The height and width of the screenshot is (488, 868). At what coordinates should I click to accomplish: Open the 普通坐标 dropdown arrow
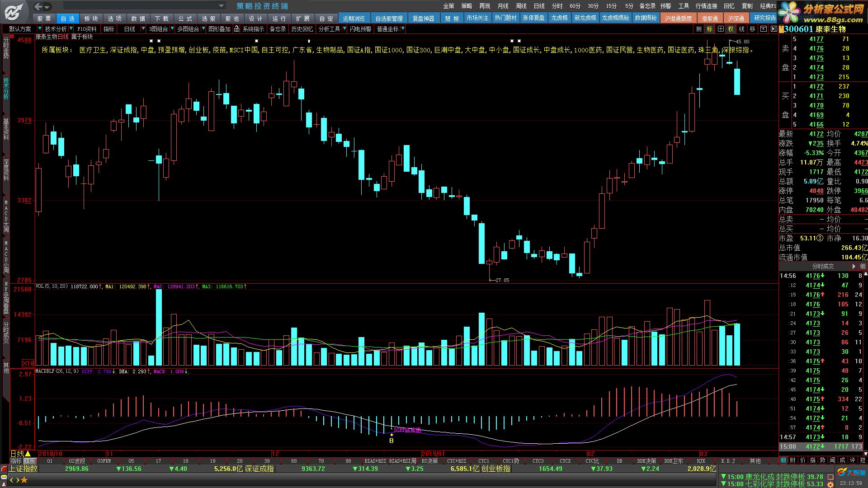tap(403, 29)
